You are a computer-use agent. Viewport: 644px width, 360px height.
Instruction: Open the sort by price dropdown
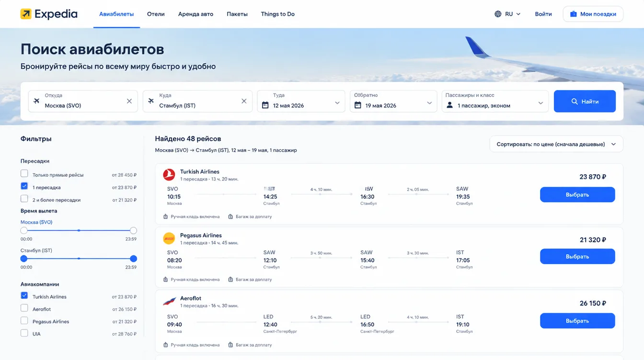click(x=556, y=144)
